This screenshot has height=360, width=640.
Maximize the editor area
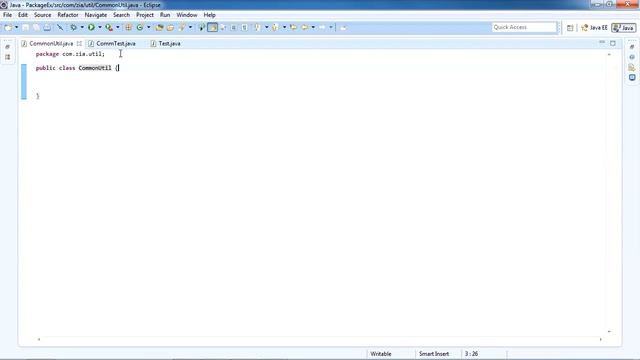tap(613, 43)
